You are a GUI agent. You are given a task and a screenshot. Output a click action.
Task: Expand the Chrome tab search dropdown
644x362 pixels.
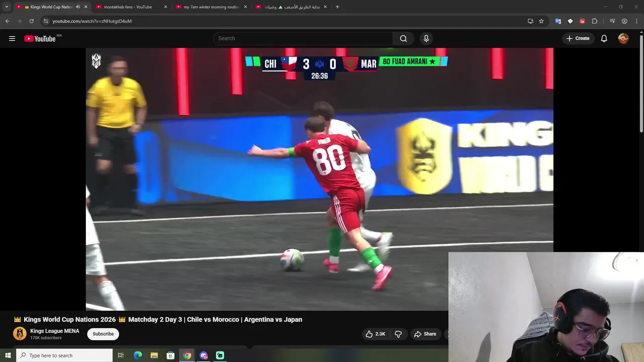click(x=7, y=7)
